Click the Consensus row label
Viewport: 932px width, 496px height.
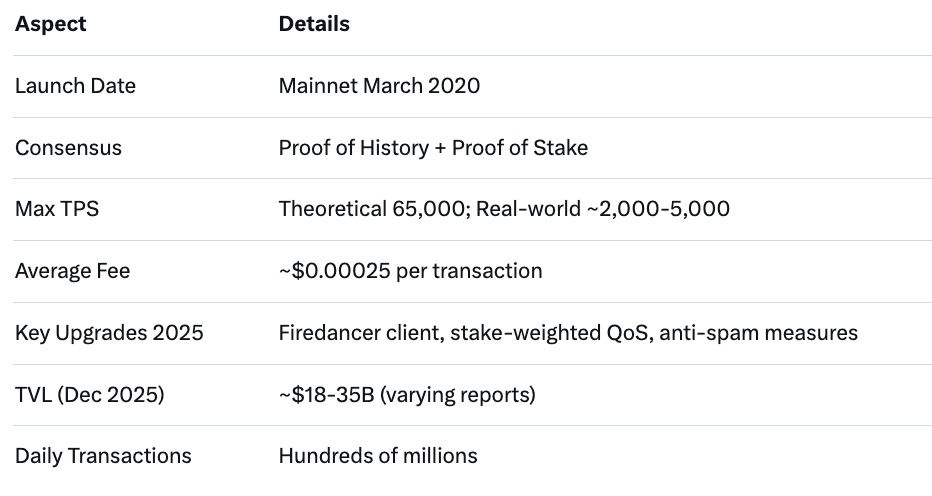(68, 148)
